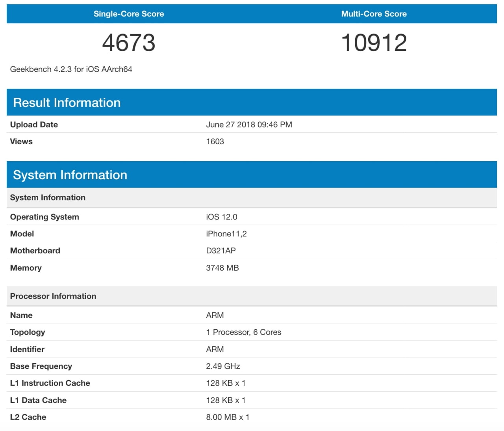Click the single-core score value 4673
The image size is (504, 431).
[128, 42]
